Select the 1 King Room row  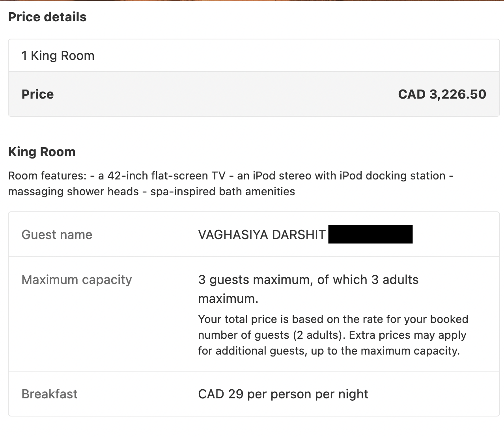(254, 56)
